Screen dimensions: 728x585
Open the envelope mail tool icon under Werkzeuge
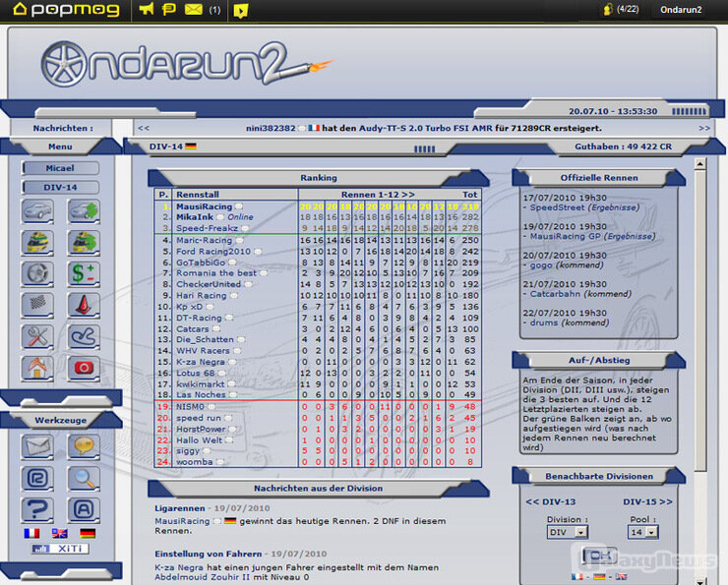coord(37,447)
